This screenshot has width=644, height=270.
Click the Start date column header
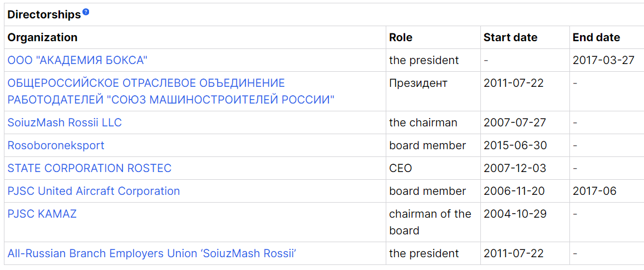pyautogui.click(x=510, y=37)
